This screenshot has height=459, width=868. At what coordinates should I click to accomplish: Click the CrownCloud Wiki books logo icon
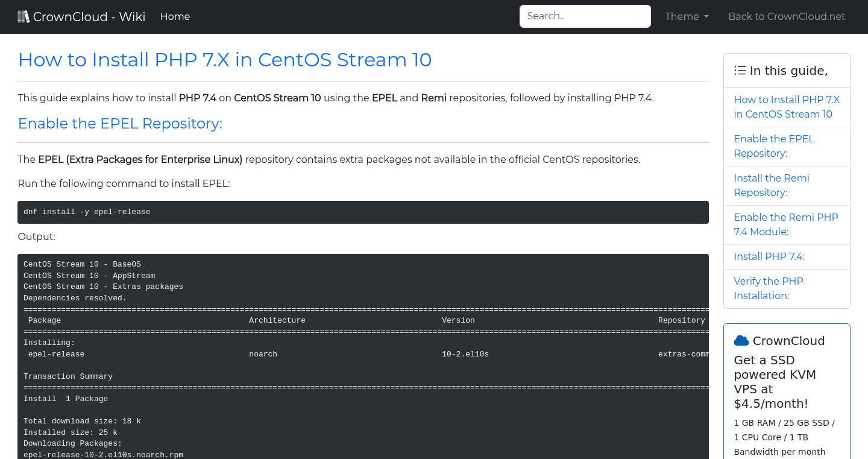[x=24, y=16]
